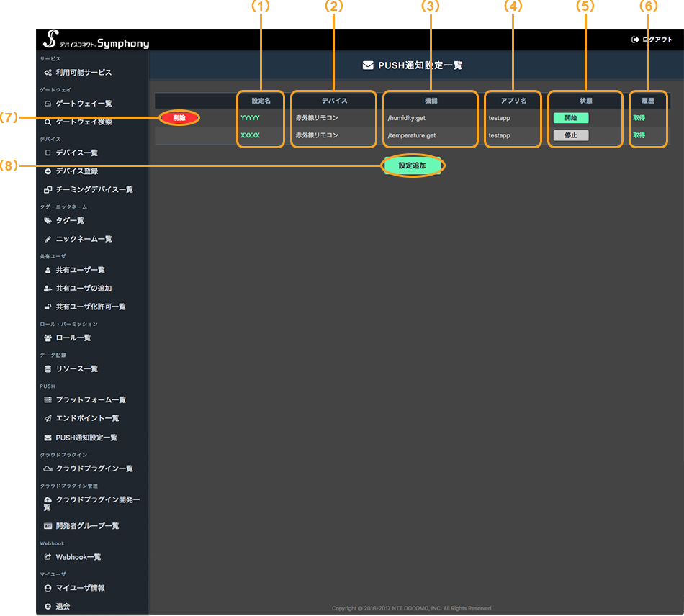
Task: Click the group icon beside ロール一覧
Action: point(48,338)
